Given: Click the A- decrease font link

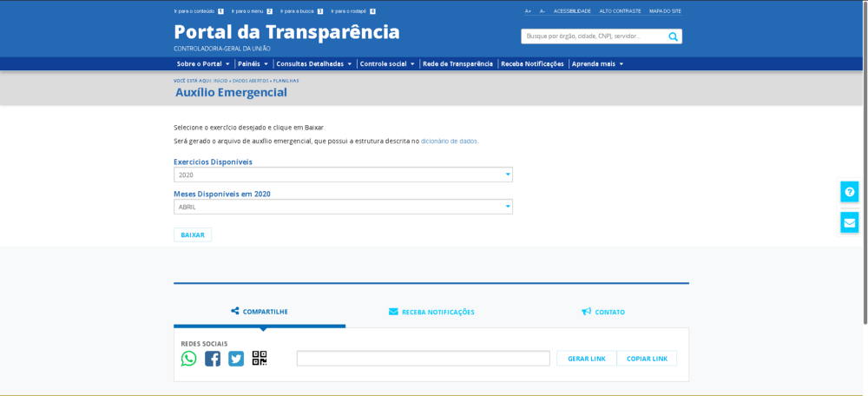Looking at the screenshot, I should pyautogui.click(x=542, y=11).
